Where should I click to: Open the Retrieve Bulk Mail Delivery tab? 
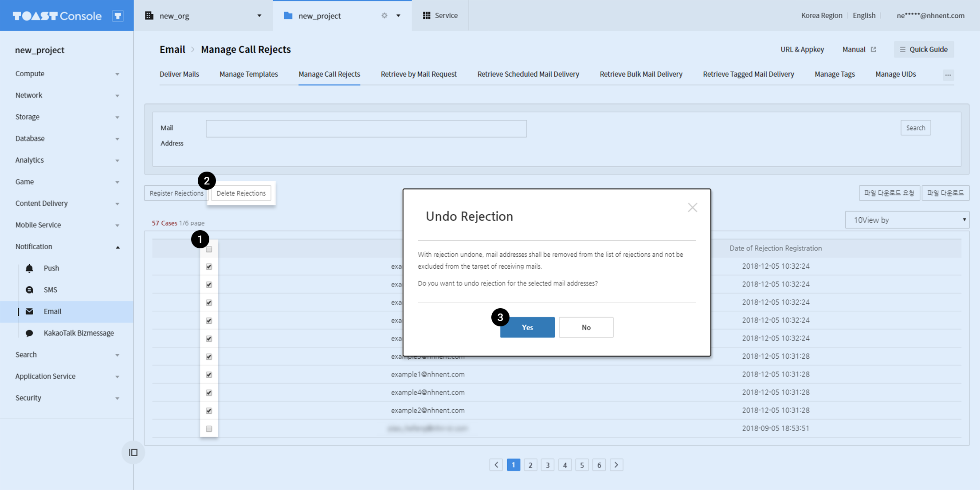click(x=641, y=74)
